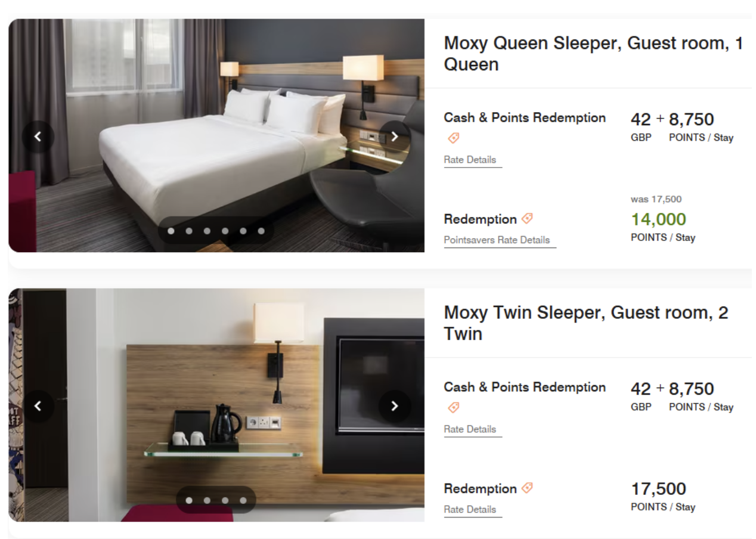Open Moxy Twin Sleeper room photo
The width and height of the screenshot is (756, 539).
coord(216,405)
